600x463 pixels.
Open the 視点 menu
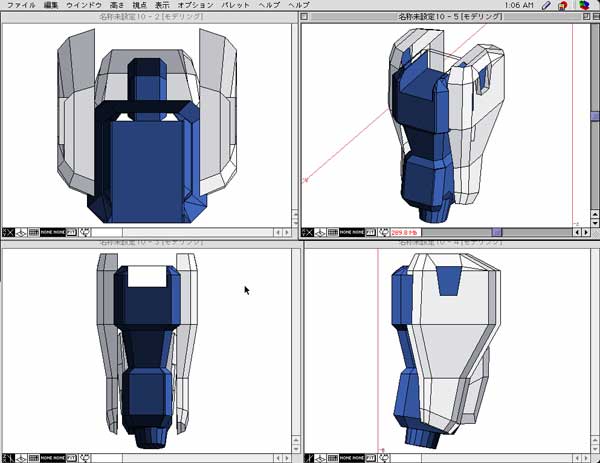pyautogui.click(x=139, y=5)
